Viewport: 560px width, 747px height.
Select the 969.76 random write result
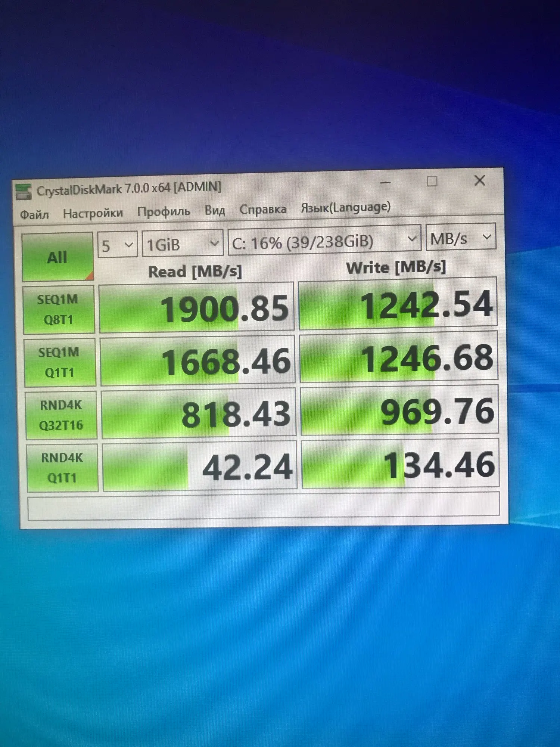pyautogui.click(x=400, y=411)
